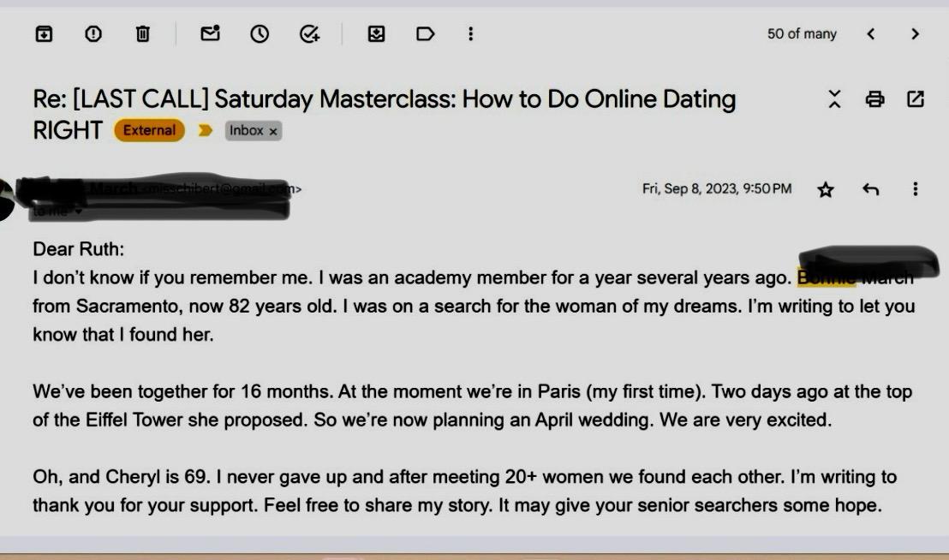Go to the newer email arrow
The width and height of the screenshot is (949, 560).
tap(870, 33)
